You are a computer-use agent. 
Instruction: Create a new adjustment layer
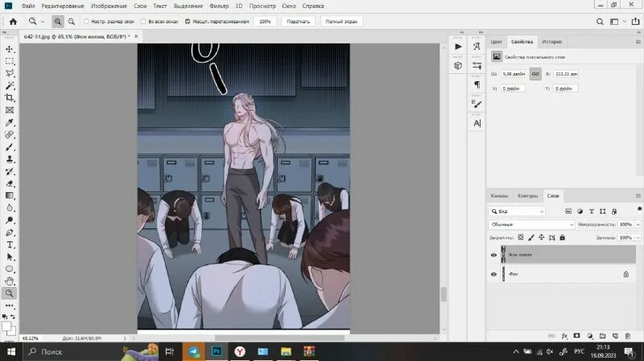coord(590,336)
